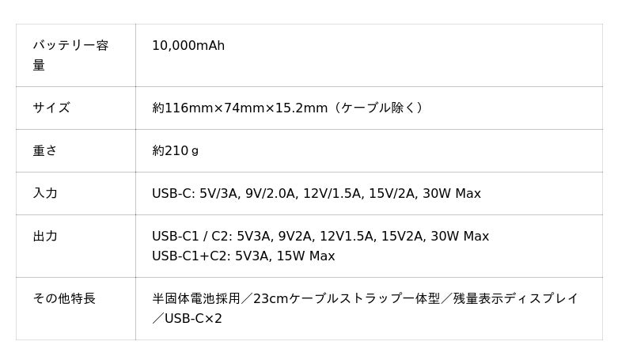Click the 残量表示ディスプレイ feature text

tap(516, 298)
